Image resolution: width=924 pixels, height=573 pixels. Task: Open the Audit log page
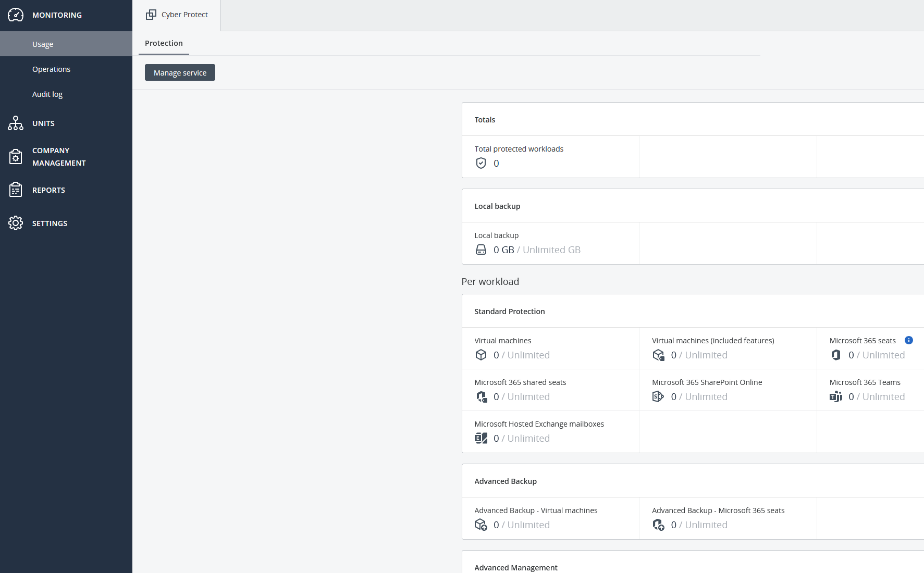[66, 94]
